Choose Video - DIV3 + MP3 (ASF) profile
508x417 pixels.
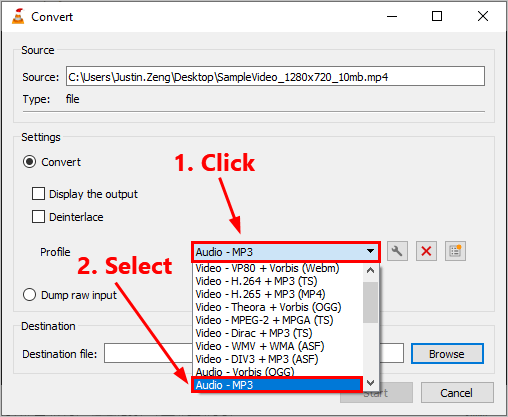tap(278, 359)
